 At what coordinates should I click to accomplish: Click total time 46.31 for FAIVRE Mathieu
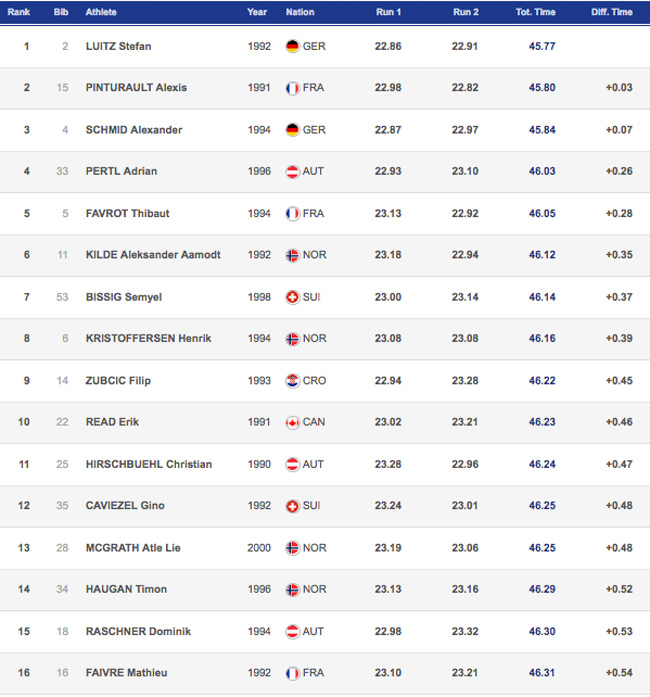point(542,673)
